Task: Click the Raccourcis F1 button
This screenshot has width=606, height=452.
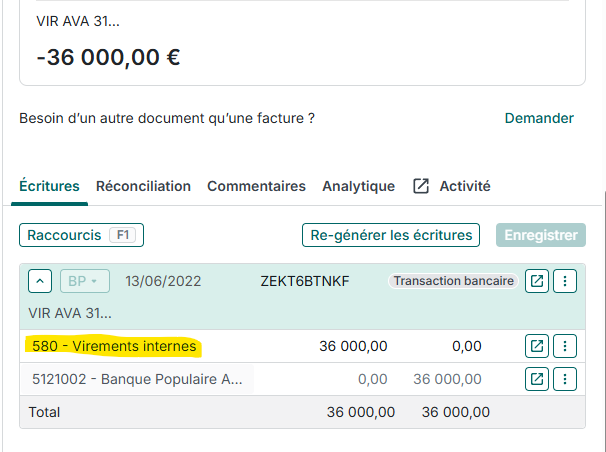Action: pyautogui.click(x=82, y=235)
